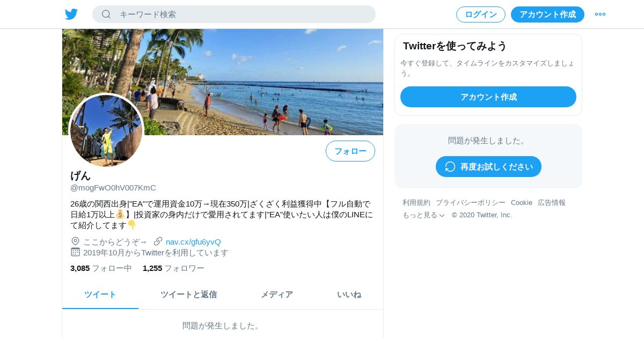The image size is (644, 338).
Task: View the 1,255 フォロワー list
Action: (x=173, y=268)
